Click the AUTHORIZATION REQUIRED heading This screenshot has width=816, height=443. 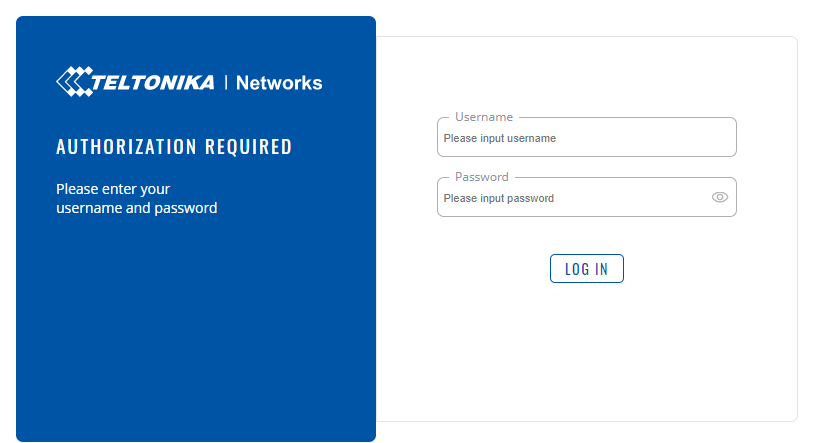coord(174,147)
